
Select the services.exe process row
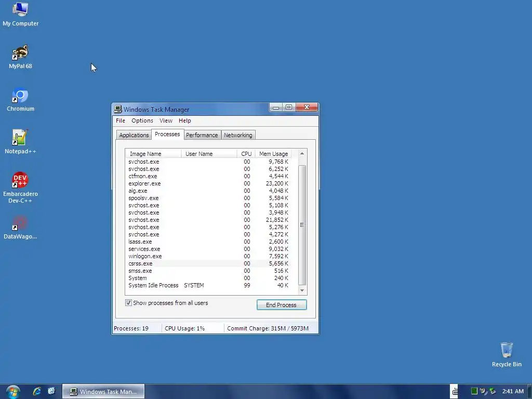[208, 249]
